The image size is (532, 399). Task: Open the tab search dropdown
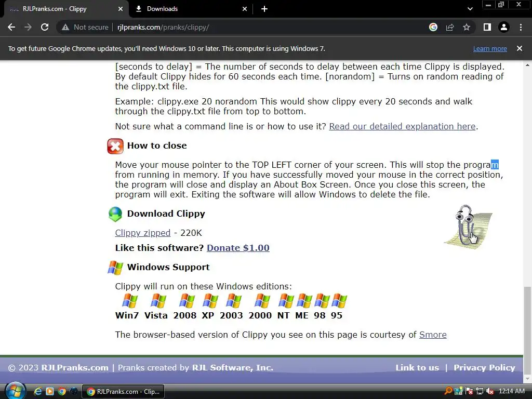pos(470,9)
